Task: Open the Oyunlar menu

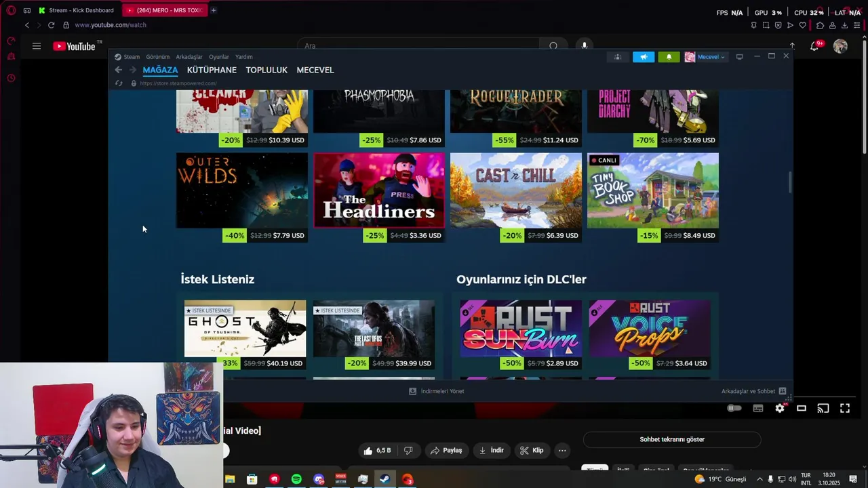Action: (x=218, y=57)
